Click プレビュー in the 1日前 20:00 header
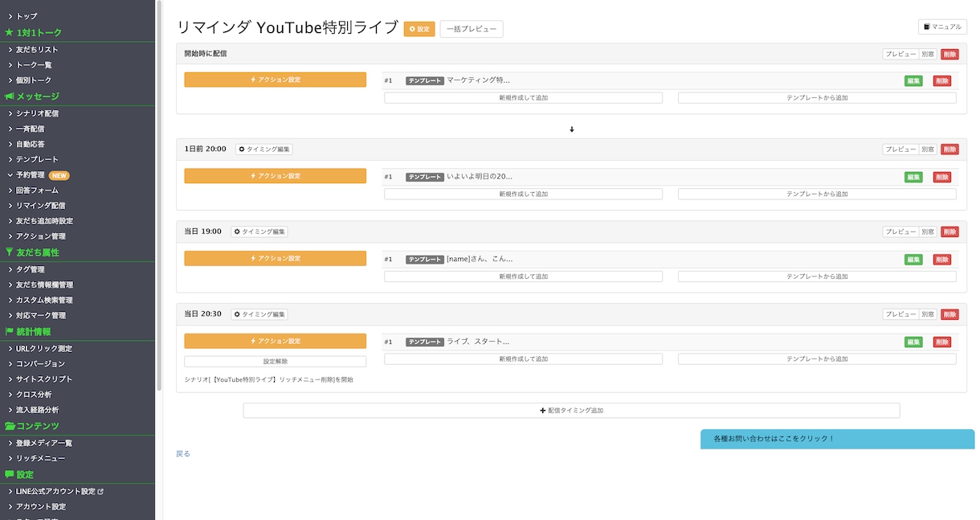 click(900, 149)
